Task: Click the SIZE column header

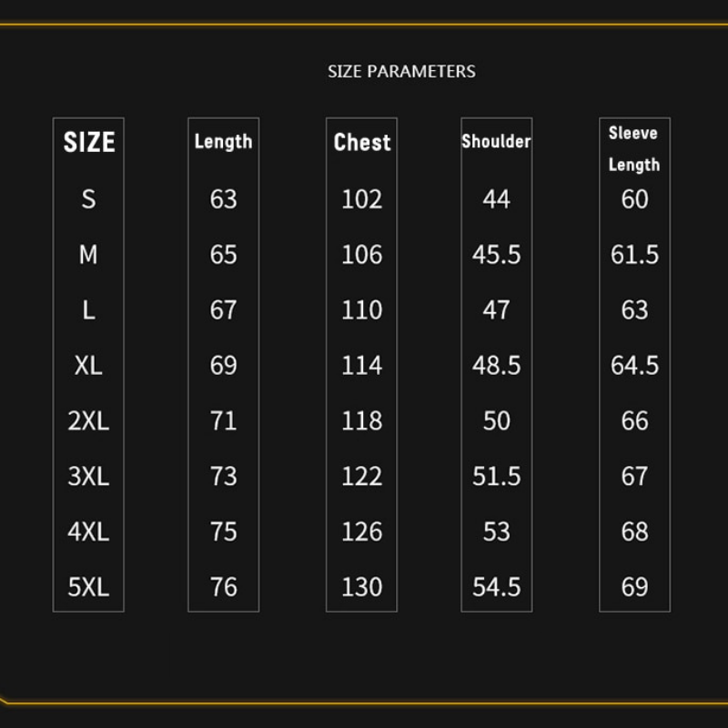Action: [x=88, y=142]
